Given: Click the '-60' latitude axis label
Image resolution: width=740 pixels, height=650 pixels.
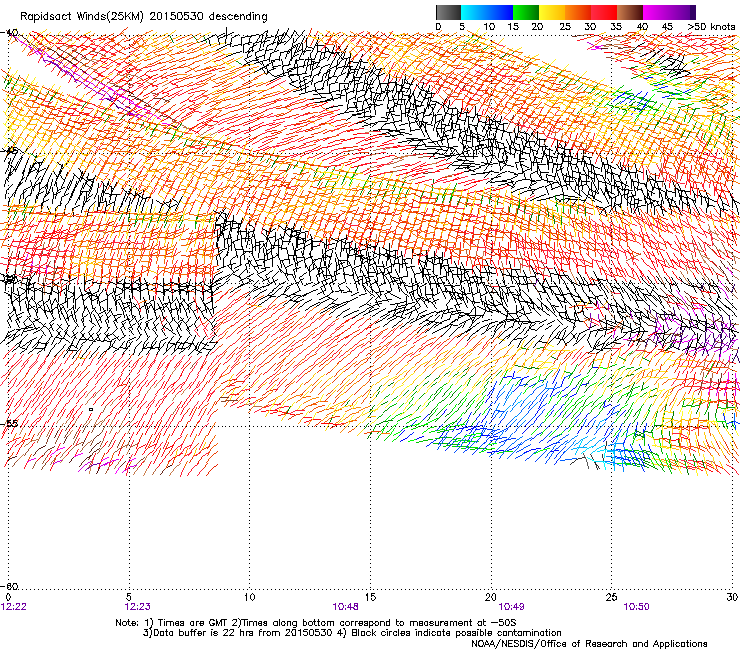Looking at the screenshot, I should pyautogui.click(x=9, y=586).
